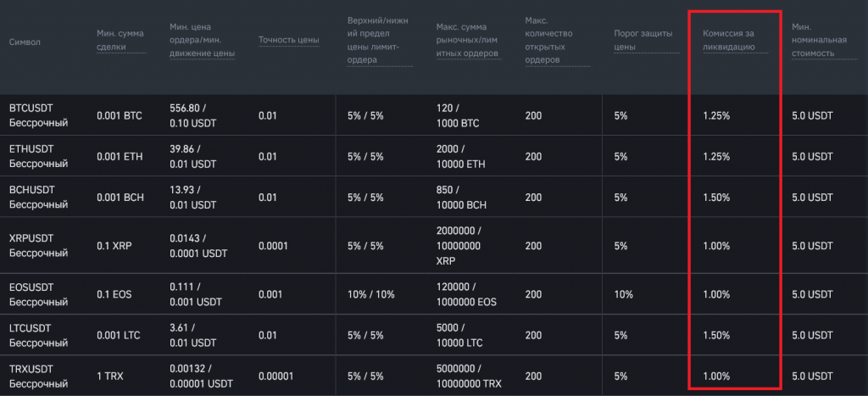Select the ETHUSDT Бессрочный symbol
The image size is (868, 396).
pyautogui.click(x=38, y=156)
